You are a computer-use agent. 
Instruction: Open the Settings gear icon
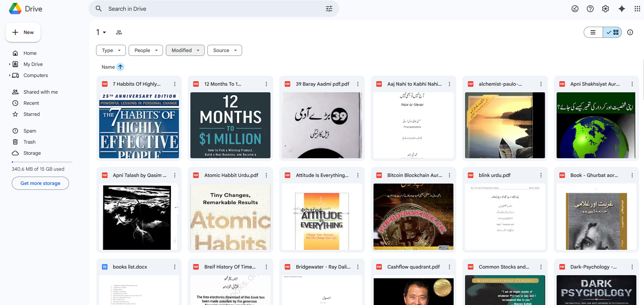coord(606,9)
